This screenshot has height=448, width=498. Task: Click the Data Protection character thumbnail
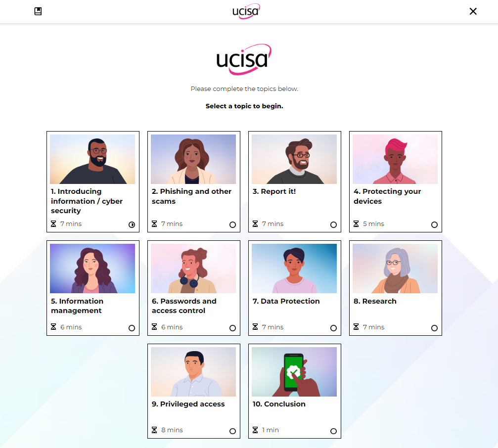click(294, 269)
